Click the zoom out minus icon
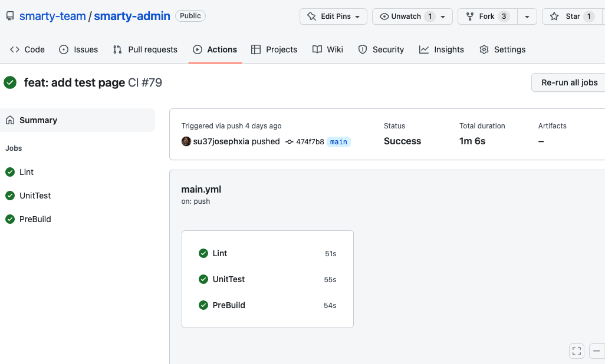 pos(597,351)
